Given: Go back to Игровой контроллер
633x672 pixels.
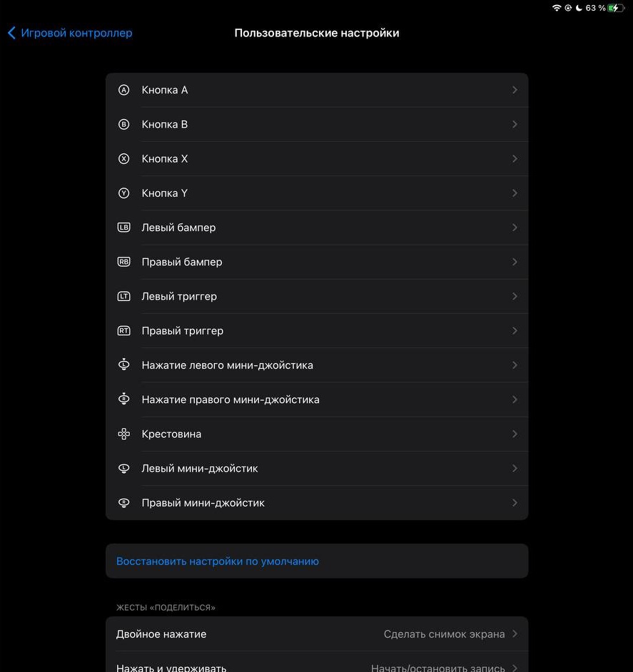Looking at the screenshot, I should pos(70,33).
